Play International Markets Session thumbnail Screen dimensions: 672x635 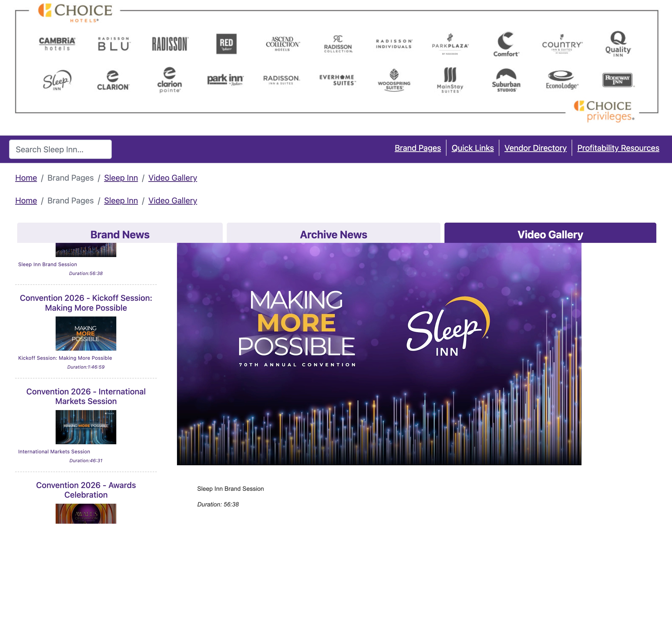86,427
